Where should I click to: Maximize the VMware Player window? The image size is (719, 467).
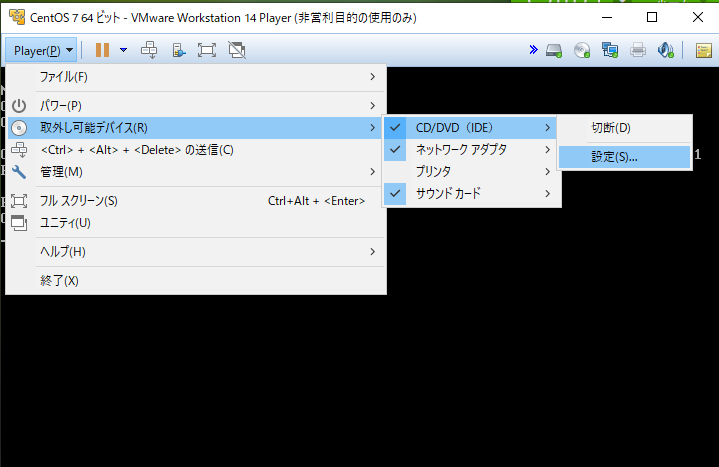652,17
